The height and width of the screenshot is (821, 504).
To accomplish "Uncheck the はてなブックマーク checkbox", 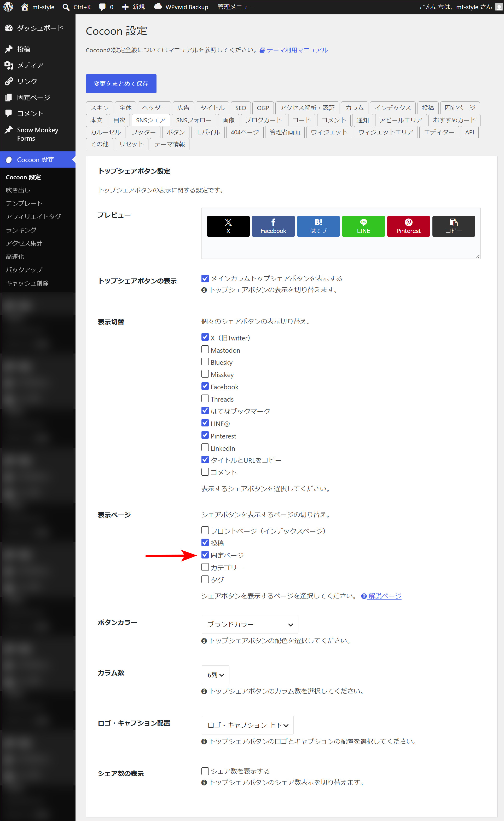I will click(x=205, y=410).
